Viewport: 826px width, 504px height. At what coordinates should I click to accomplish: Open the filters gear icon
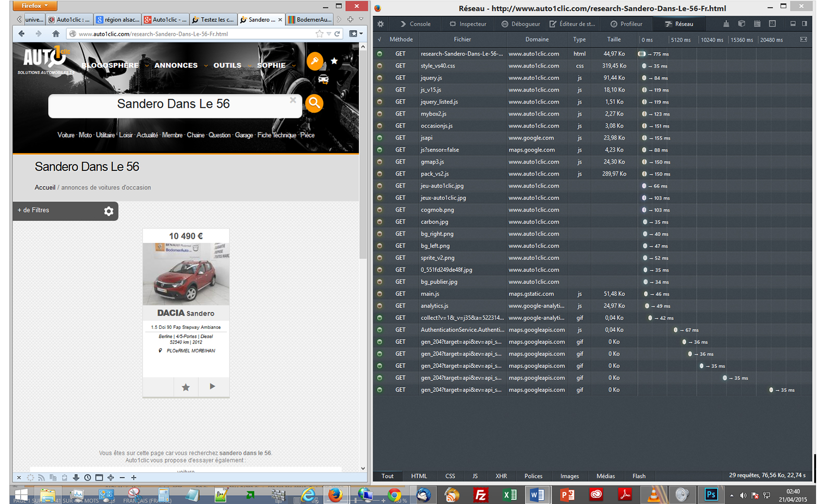pos(108,211)
